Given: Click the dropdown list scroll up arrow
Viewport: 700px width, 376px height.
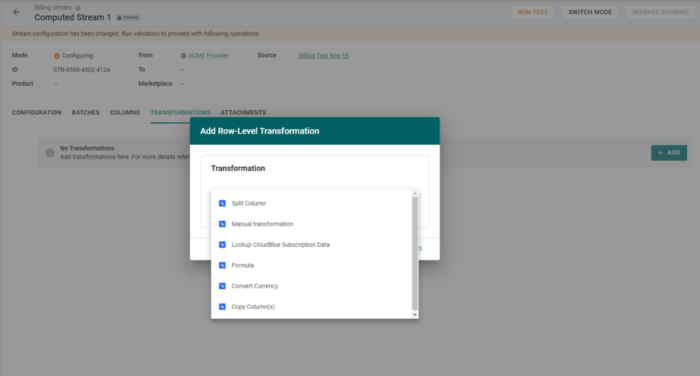Looking at the screenshot, I should (415, 193).
